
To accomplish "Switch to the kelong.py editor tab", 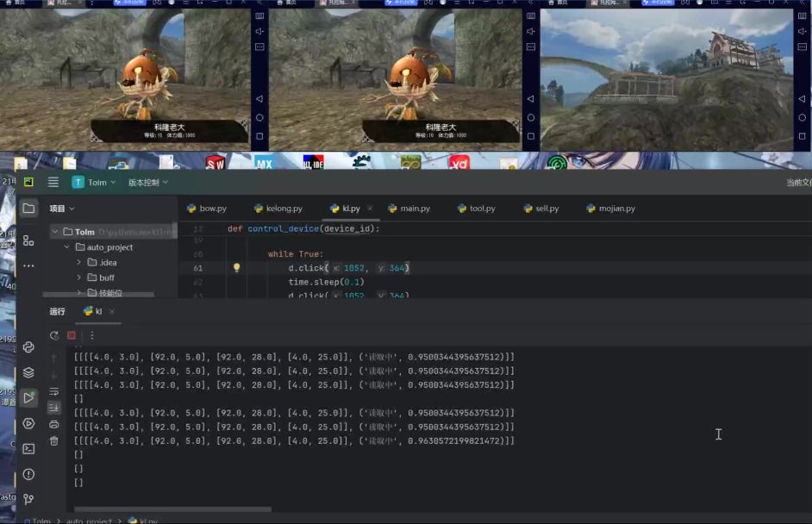I will 283,209.
